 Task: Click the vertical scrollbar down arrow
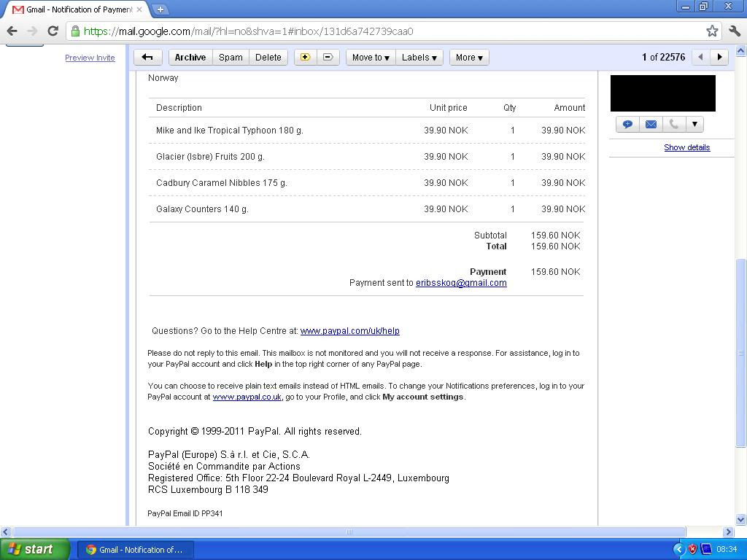click(740, 519)
